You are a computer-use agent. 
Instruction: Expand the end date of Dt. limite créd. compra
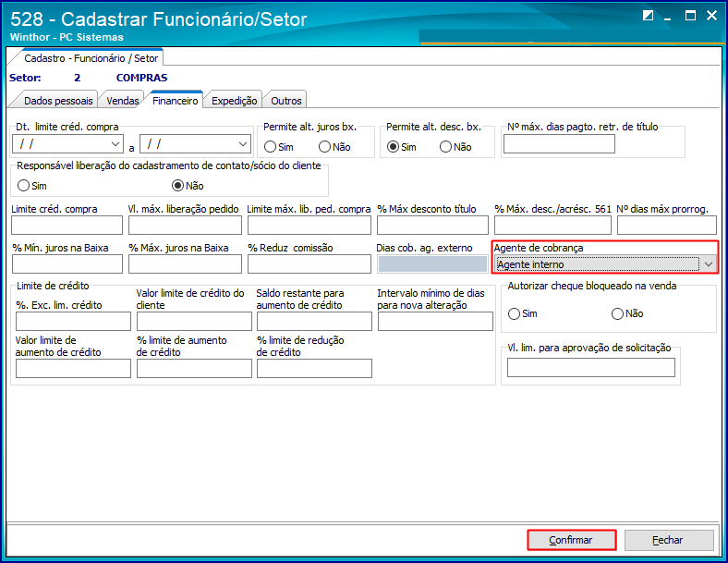[x=243, y=144]
